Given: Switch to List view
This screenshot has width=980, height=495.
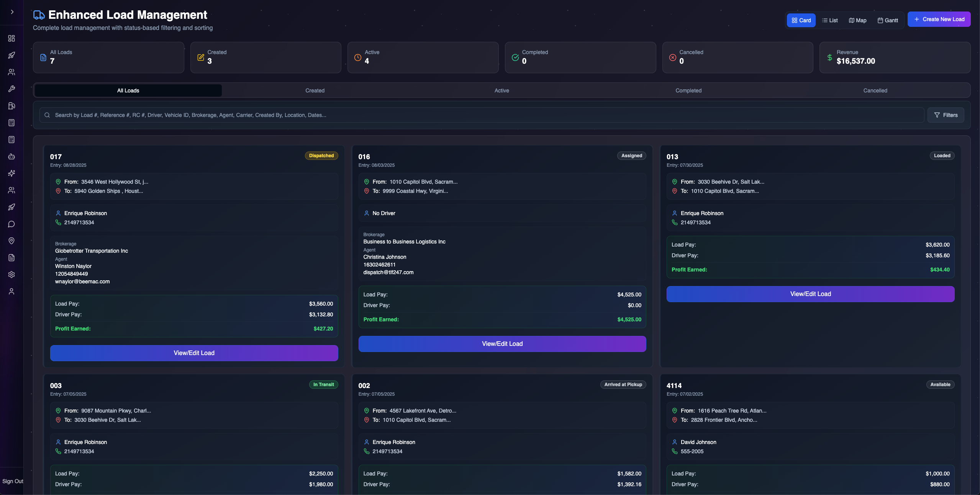Looking at the screenshot, I should (830, 20).
